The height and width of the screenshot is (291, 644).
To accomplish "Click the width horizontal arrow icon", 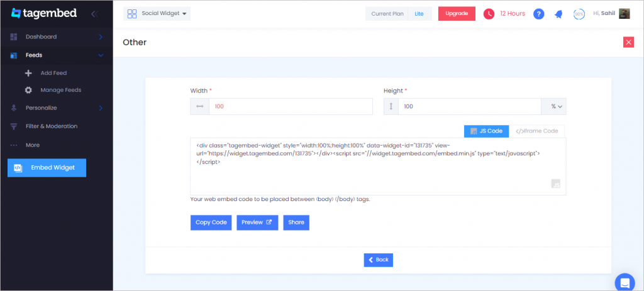I will pyautogui.click(x=200, y=106).
